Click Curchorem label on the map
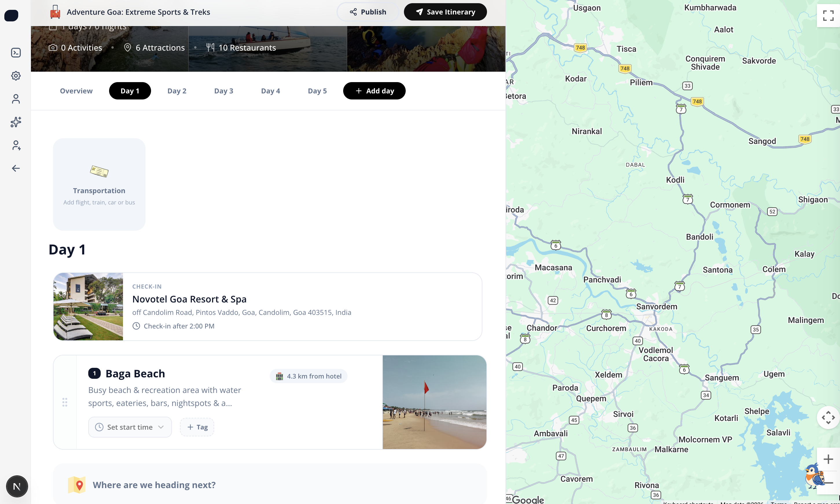This screenshot has width=840, height=504. click(x=606, y=328)
